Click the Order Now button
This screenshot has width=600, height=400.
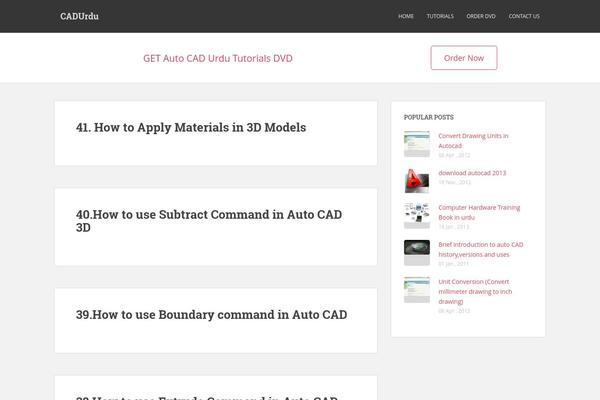point(464,58)
